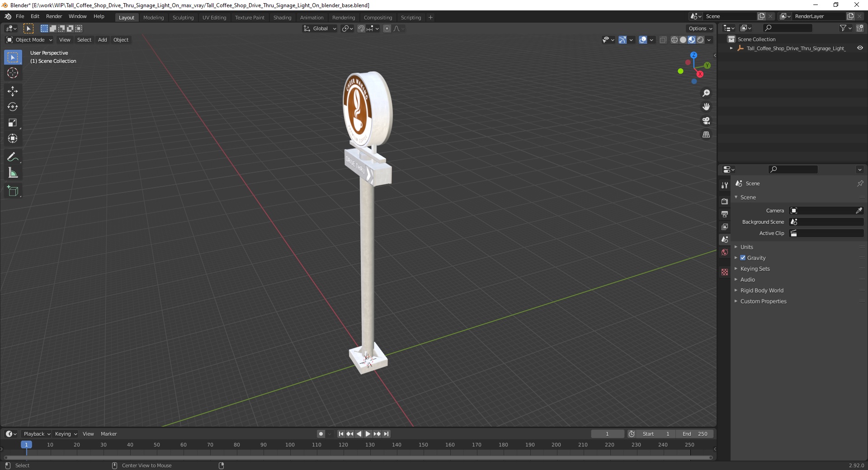
Task: Select the Measure tool
Action: pos(13,173)
